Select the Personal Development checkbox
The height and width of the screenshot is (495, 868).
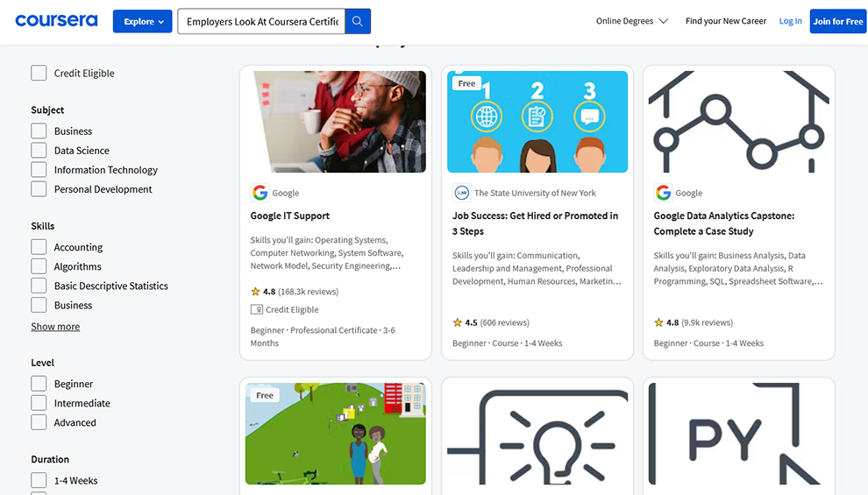[39, 189]
